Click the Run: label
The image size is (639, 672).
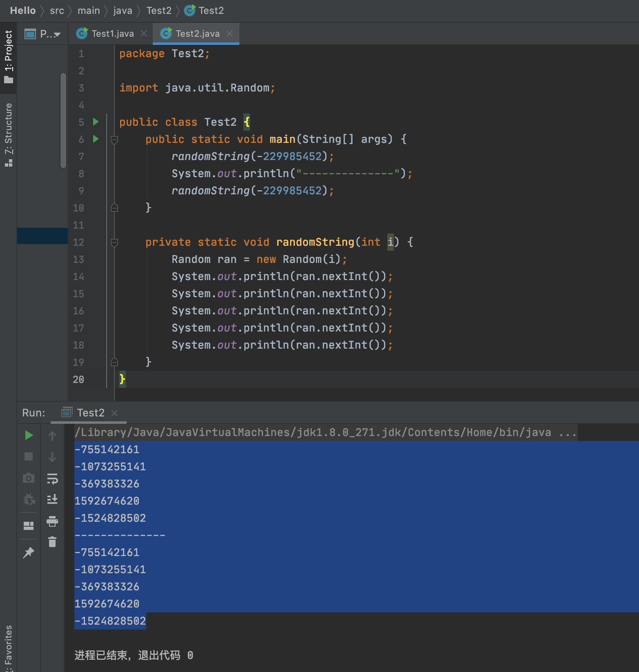(x=34, y=413)
